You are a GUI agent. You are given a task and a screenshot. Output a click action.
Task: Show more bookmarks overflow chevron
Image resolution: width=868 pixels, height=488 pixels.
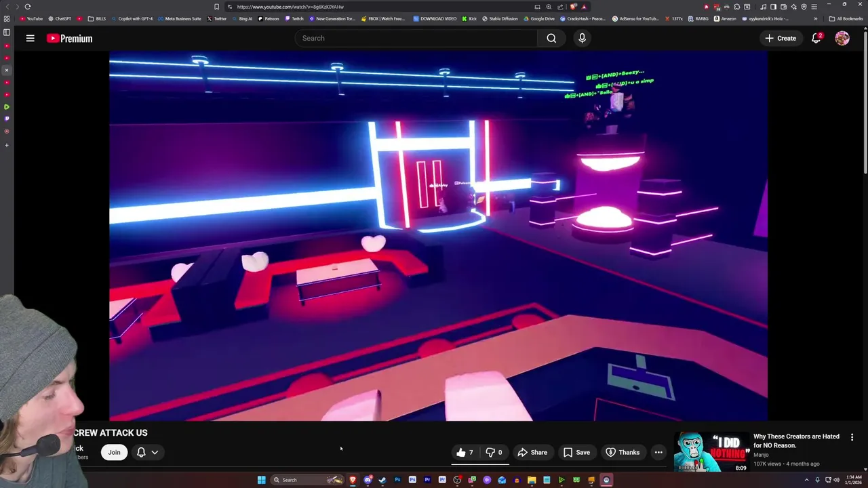point(815,18)
